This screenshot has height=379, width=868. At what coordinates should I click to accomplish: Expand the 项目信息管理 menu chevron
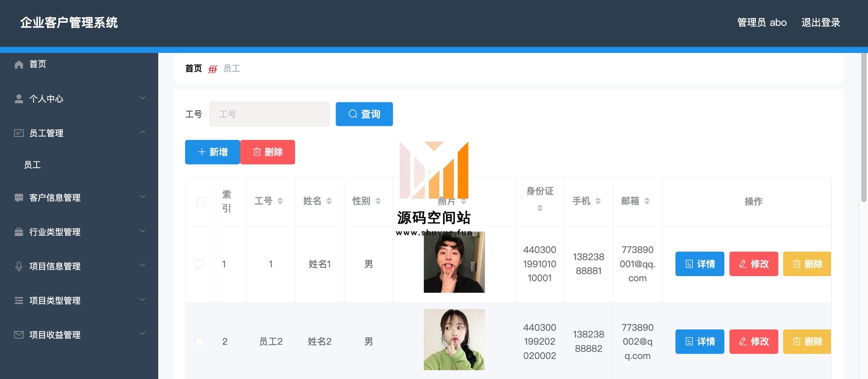pyautogui.click(x=143, y=265)
